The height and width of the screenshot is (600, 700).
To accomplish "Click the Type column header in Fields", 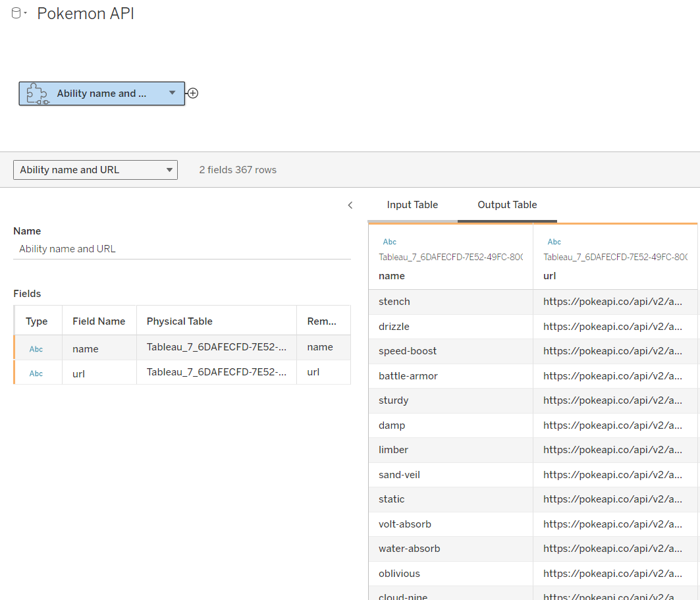I will tap(38, 321).
